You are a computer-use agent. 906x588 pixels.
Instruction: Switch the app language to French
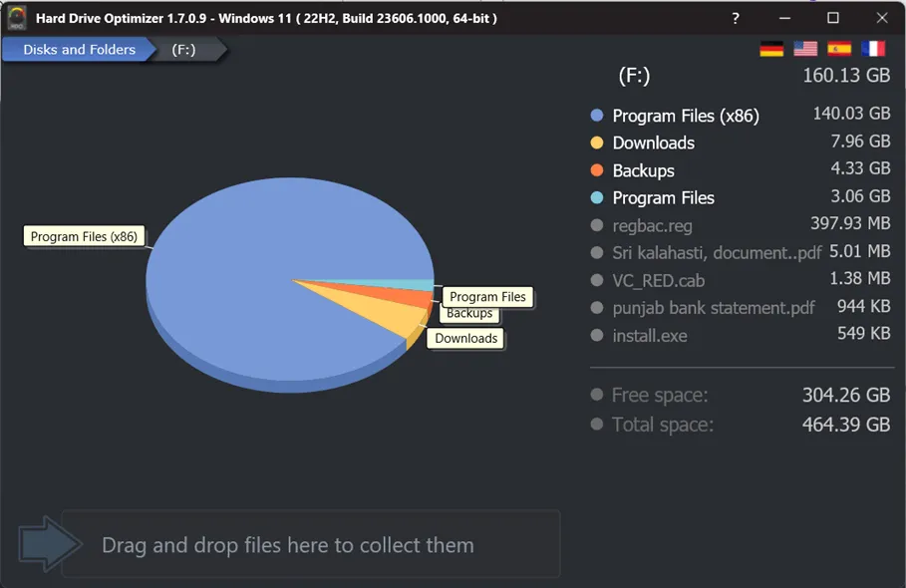871,47
